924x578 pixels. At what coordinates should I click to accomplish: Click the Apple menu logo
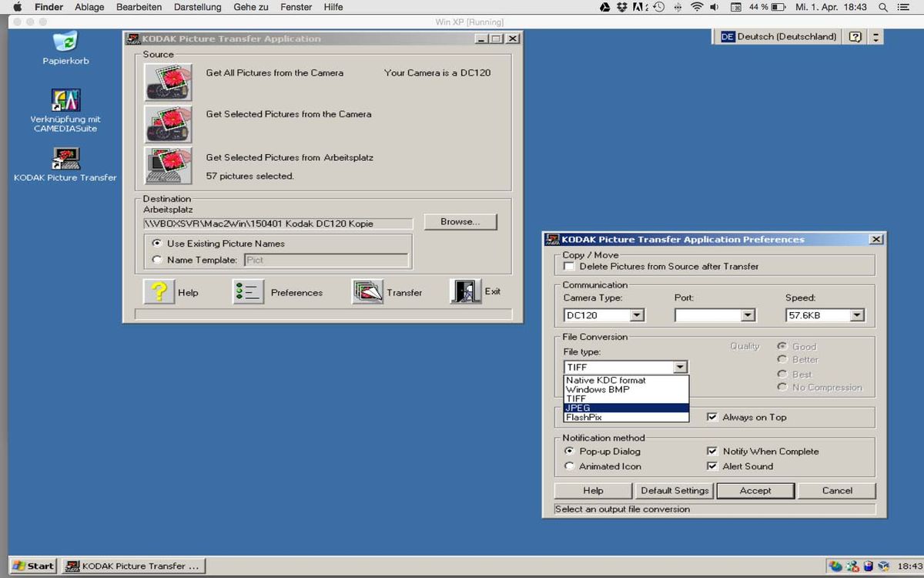point(17,7)
